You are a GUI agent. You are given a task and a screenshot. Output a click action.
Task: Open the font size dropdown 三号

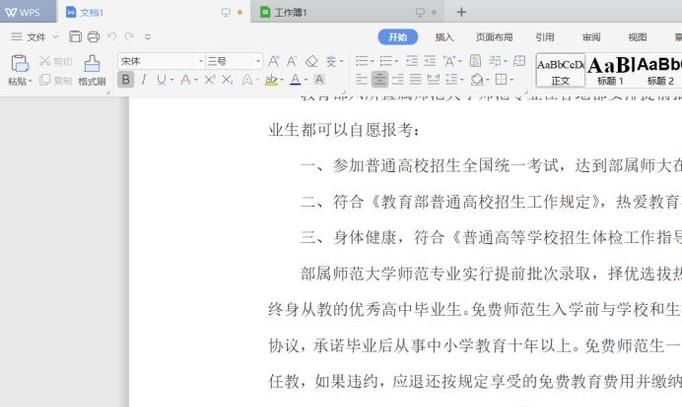coord(258,61)
